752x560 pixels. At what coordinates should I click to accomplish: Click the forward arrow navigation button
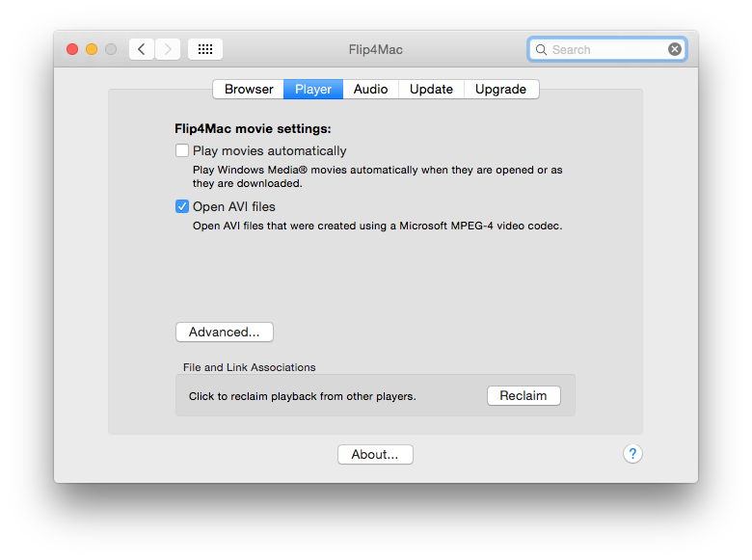pos(168,49)
